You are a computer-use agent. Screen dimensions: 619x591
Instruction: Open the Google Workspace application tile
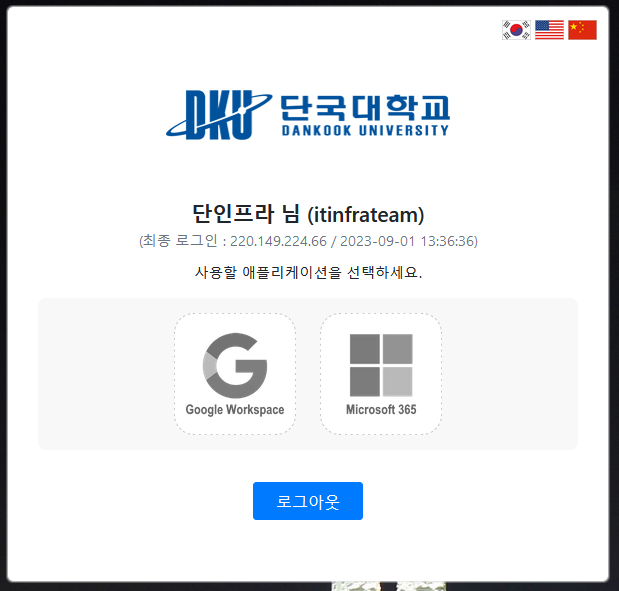235,374
